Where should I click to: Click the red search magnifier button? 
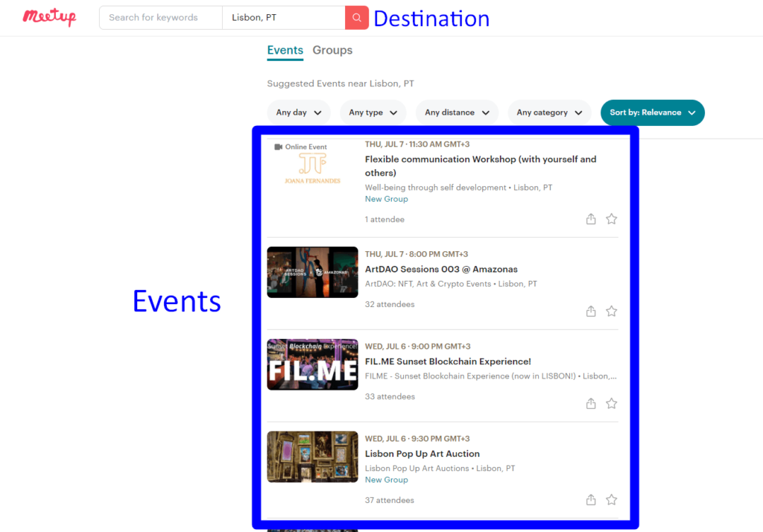click(357, 18)
